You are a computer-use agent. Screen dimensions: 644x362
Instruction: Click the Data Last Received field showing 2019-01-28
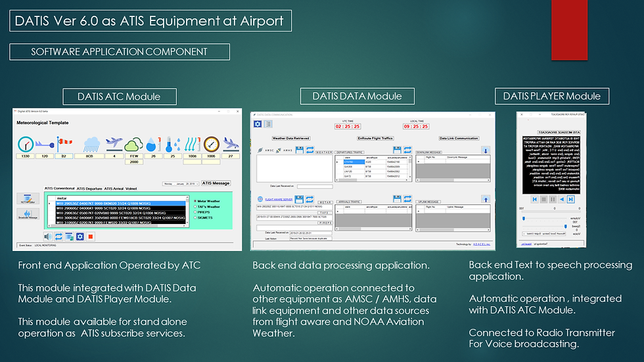click(x=310, y=233)
